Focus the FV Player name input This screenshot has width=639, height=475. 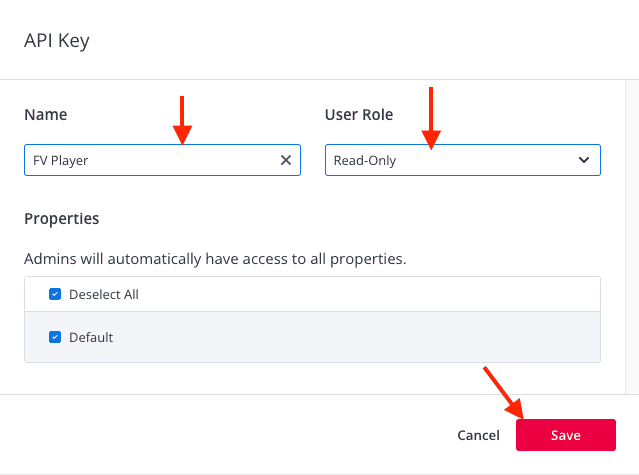pyautogui.click(x=162, y=160)
